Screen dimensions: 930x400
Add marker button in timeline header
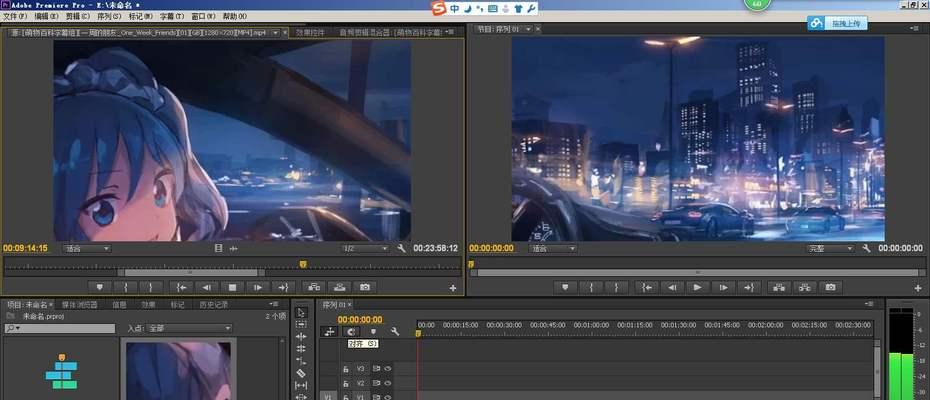[373, 332]
